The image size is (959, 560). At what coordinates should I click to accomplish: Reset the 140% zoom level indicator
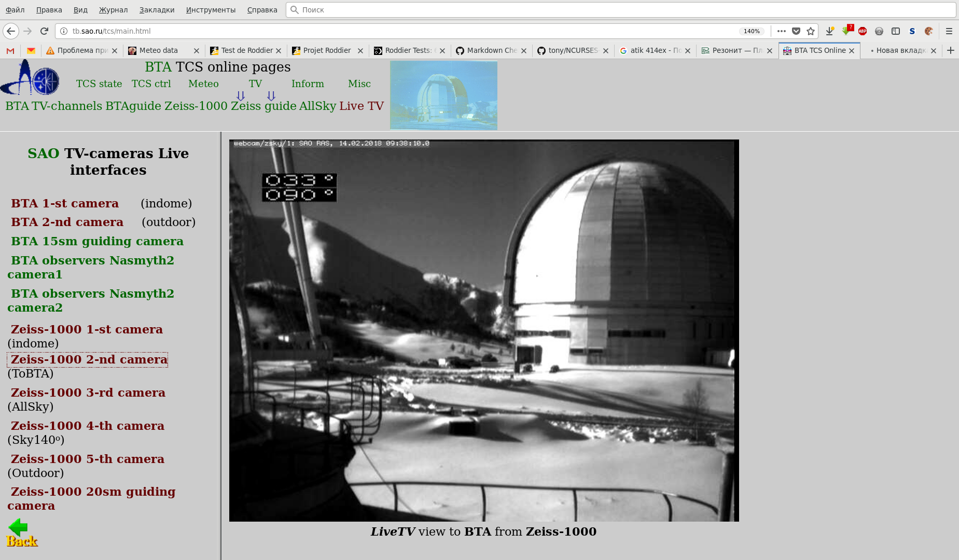pyautogui.click(x=752, y=31)
